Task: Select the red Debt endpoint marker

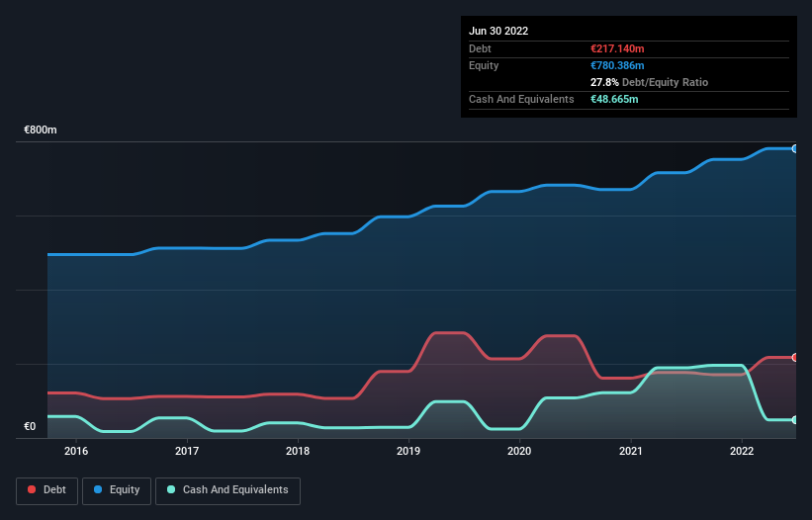Action: point(795,358)
